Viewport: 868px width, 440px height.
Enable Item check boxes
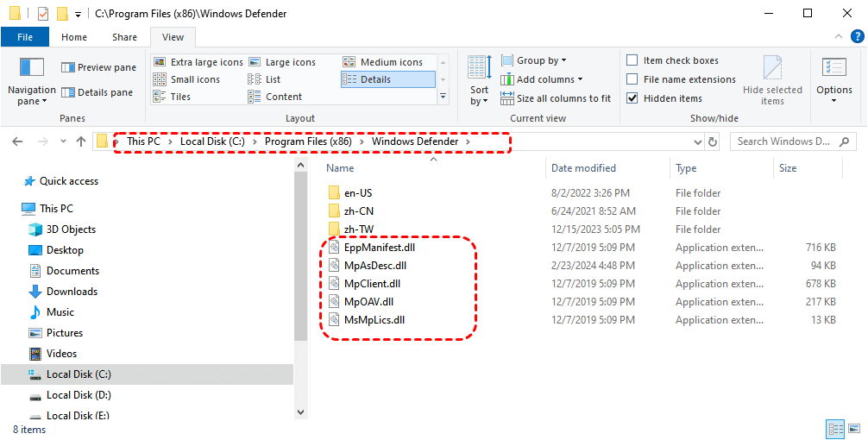click(632, 60)
